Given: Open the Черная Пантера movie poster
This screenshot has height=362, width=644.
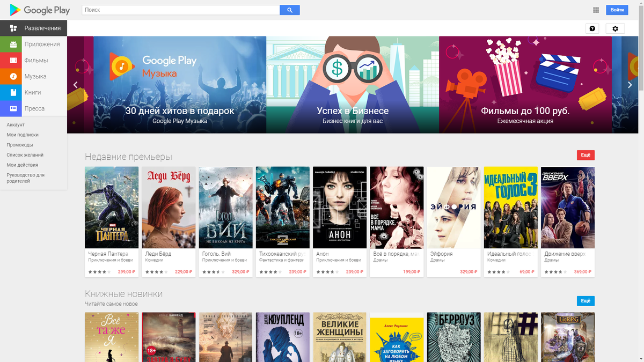Looking at the screenshot, I should pos(112,208).
